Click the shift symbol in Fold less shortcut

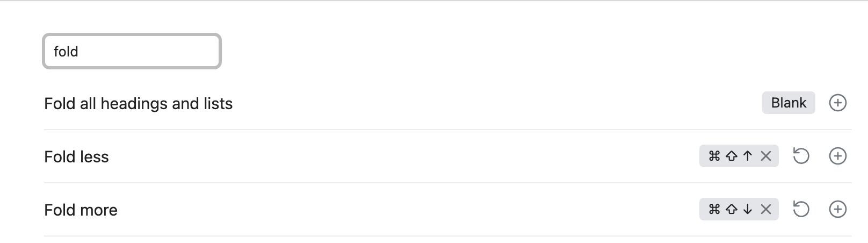(731, 156)
